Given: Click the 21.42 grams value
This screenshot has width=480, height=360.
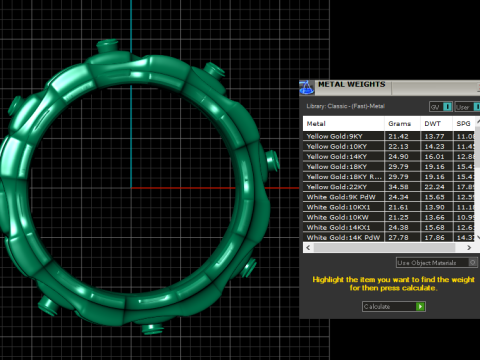Looking at the screenshot, I should click(398, 136).
